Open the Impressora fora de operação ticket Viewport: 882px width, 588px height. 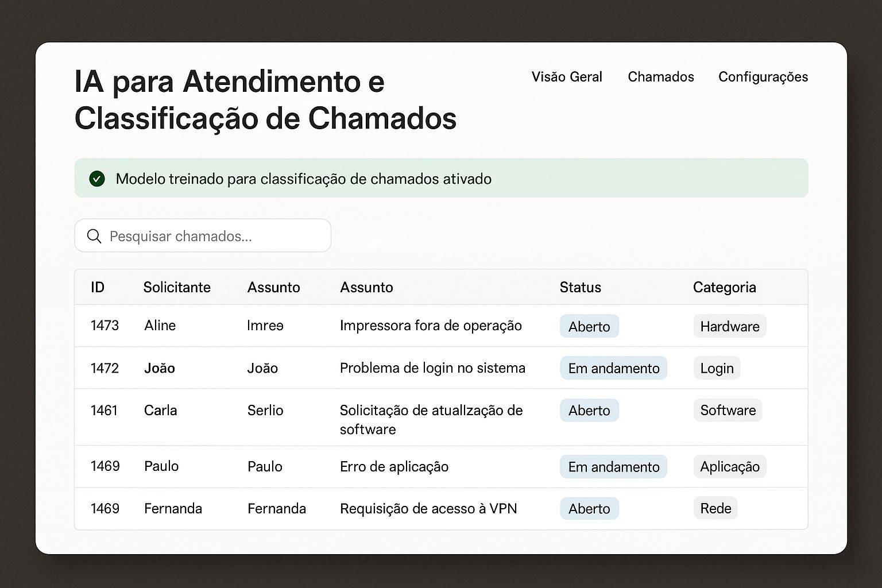431,326
